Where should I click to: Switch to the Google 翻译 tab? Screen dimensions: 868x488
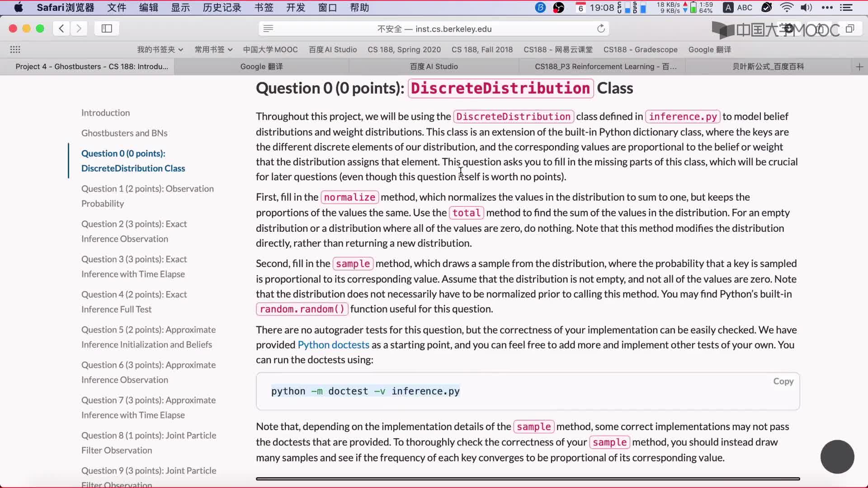click(x=261, y=66)
